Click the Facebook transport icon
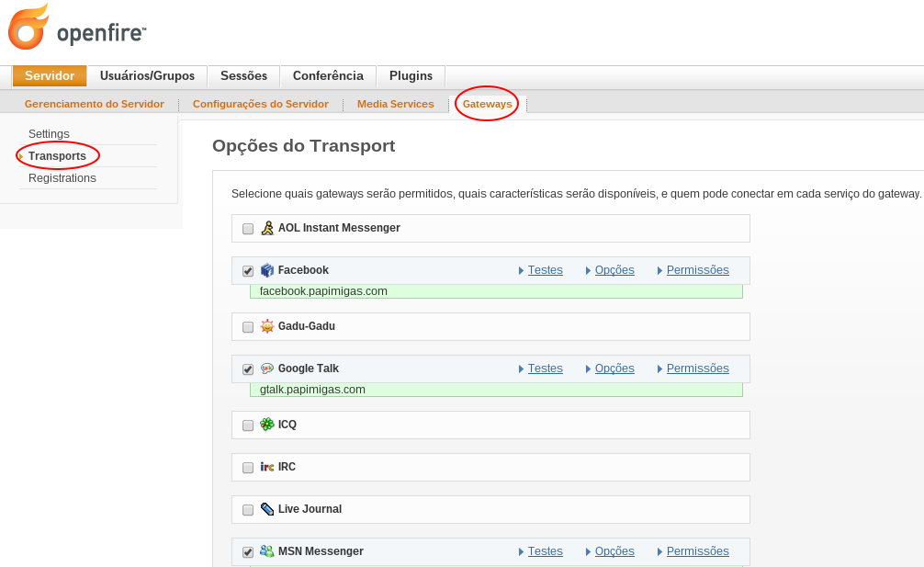This screenshot has width=924, height=567. tap(267, 270)
